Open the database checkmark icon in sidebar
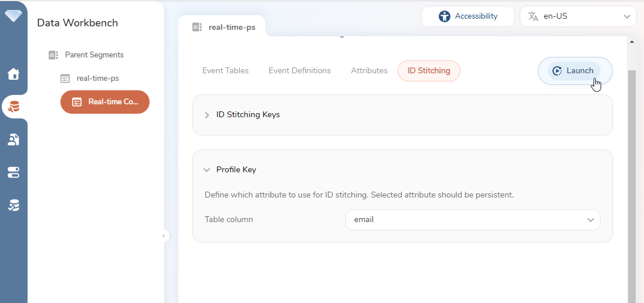Screen dimensions: 644x303 (x=13, y=205)
